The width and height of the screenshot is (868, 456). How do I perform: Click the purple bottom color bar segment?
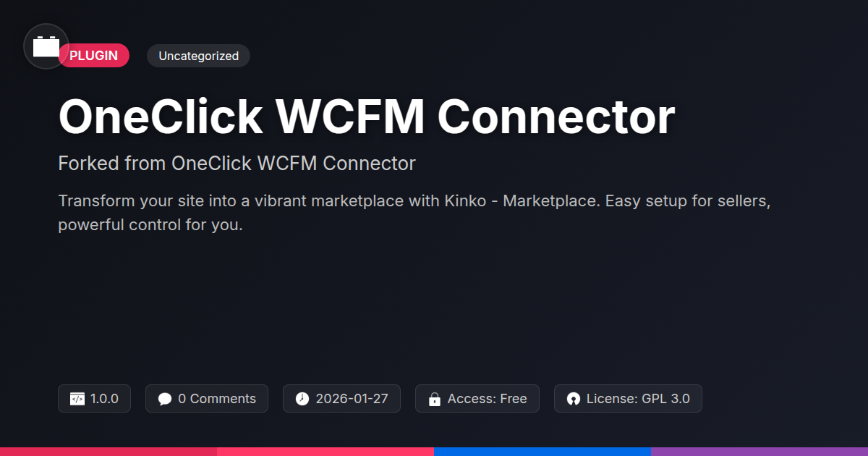759,452
